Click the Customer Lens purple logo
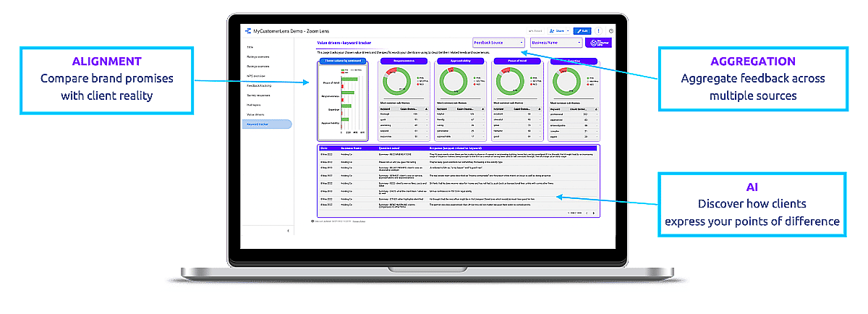This screenshot has width=868, height=314. click(x=599, y=43)
